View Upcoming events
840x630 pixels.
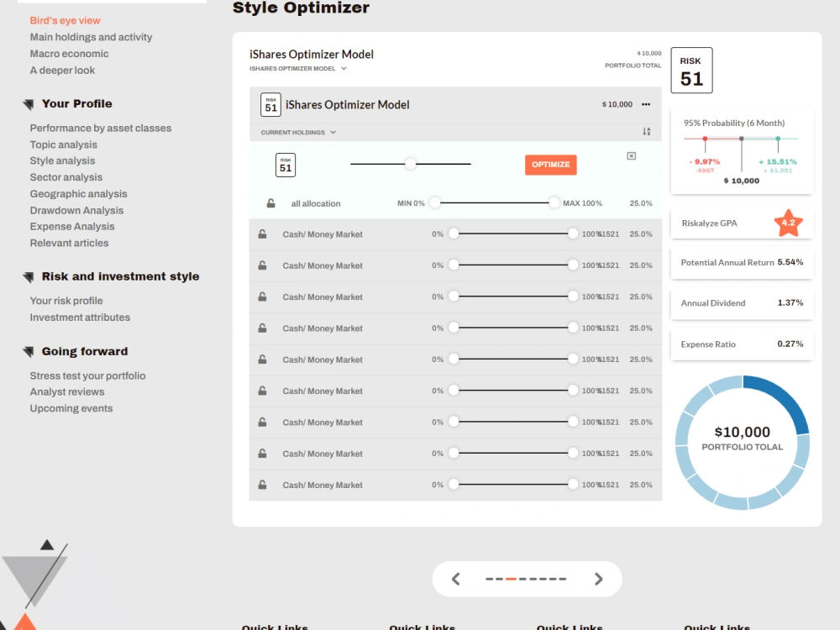[71, 409]
